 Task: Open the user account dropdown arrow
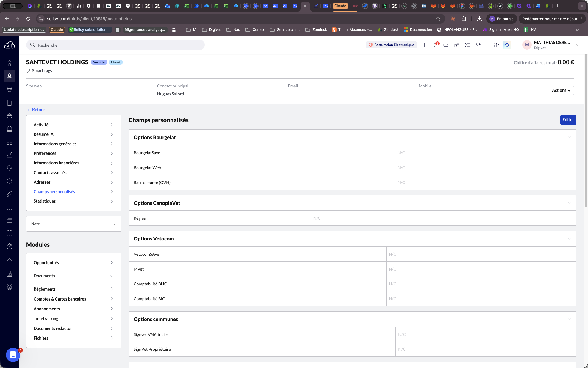pyautogui.click(x=577, y=45)
